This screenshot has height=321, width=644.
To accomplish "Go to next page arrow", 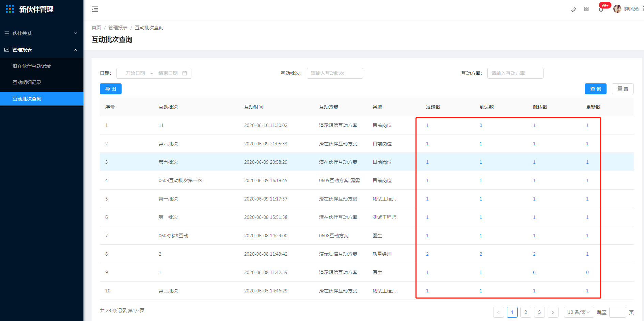I will [x=553, y=312].
